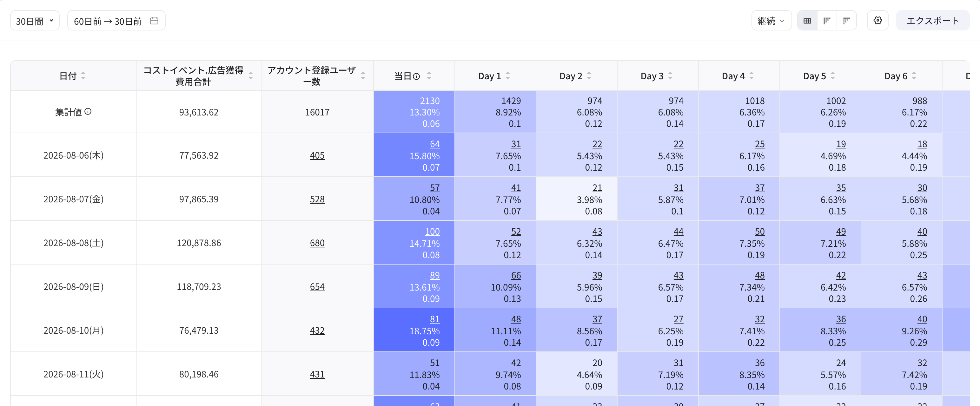Select the cost value 93,613.62
Image resolution: width=980 pixels, height=406 pixels.
199,112
